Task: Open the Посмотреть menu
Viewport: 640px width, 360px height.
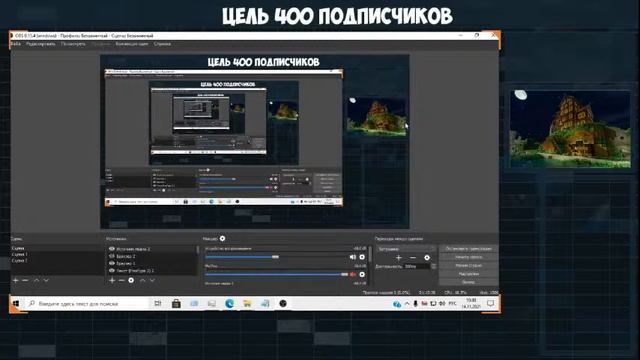Action: click(x=73, y=44)
